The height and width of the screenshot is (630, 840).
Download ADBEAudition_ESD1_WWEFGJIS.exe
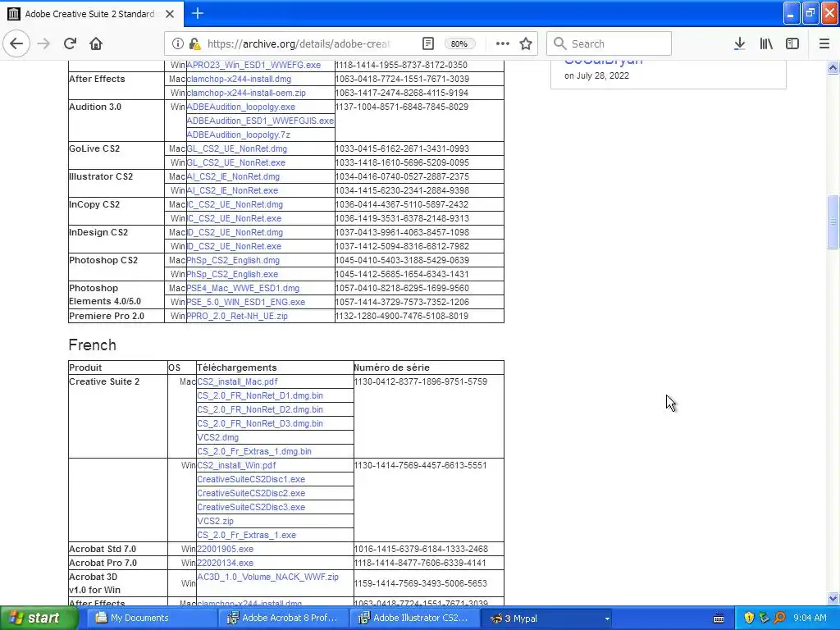coord(260,121)
